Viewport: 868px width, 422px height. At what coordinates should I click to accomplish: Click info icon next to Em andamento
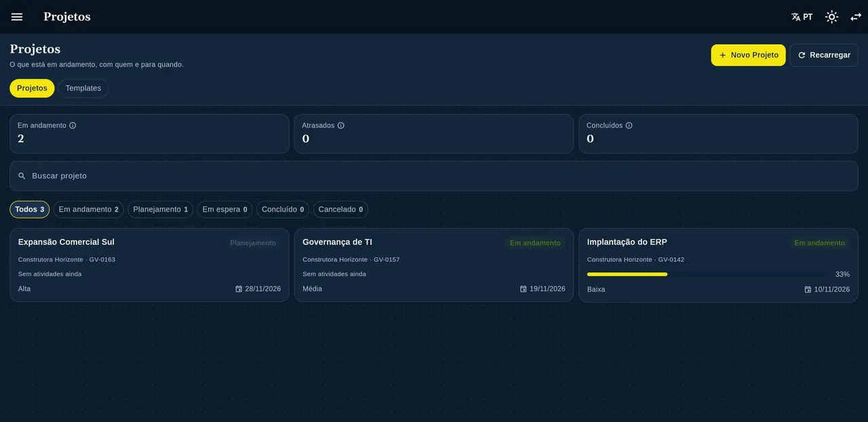tap(73, 126)
